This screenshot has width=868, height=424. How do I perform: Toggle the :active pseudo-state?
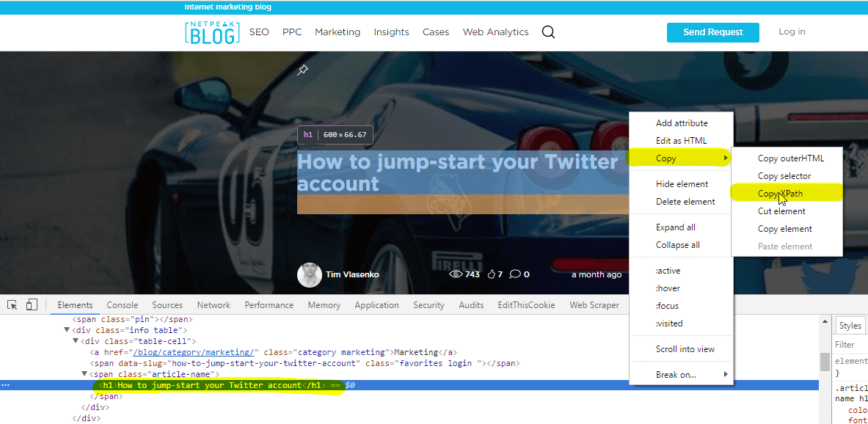(x=682, y=271)
